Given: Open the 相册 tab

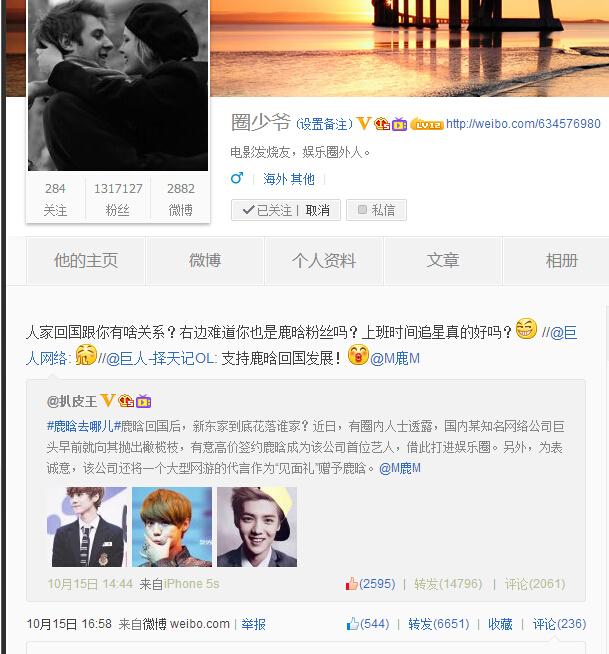Looking at the screenshot, I should click(x=561, y=261).
